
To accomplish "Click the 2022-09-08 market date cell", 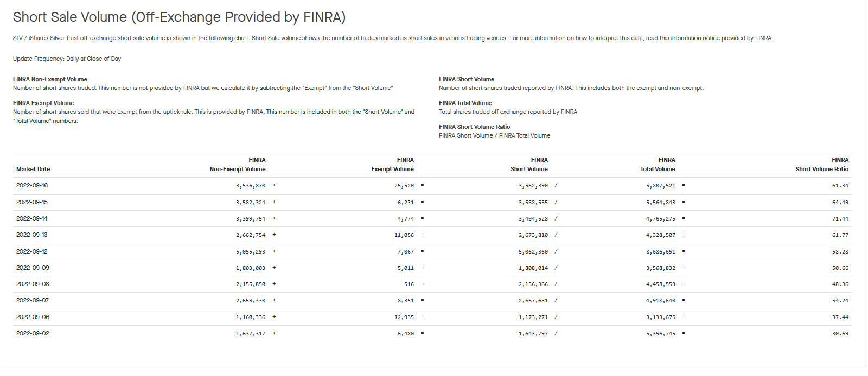I will 33,284.
